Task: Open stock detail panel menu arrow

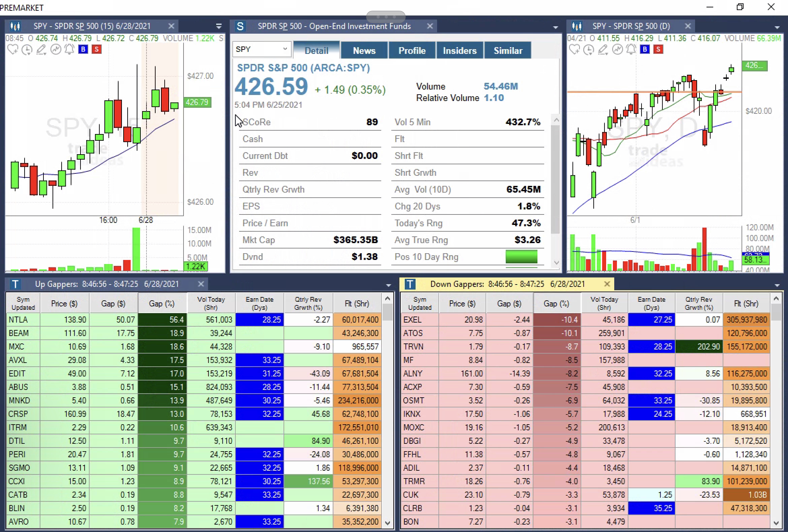Action: pos(555,27)
